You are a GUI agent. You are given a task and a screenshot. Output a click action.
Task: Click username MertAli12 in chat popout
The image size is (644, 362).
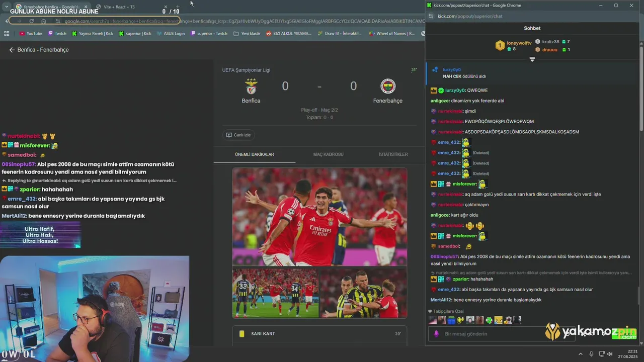(x=441, y=300)
